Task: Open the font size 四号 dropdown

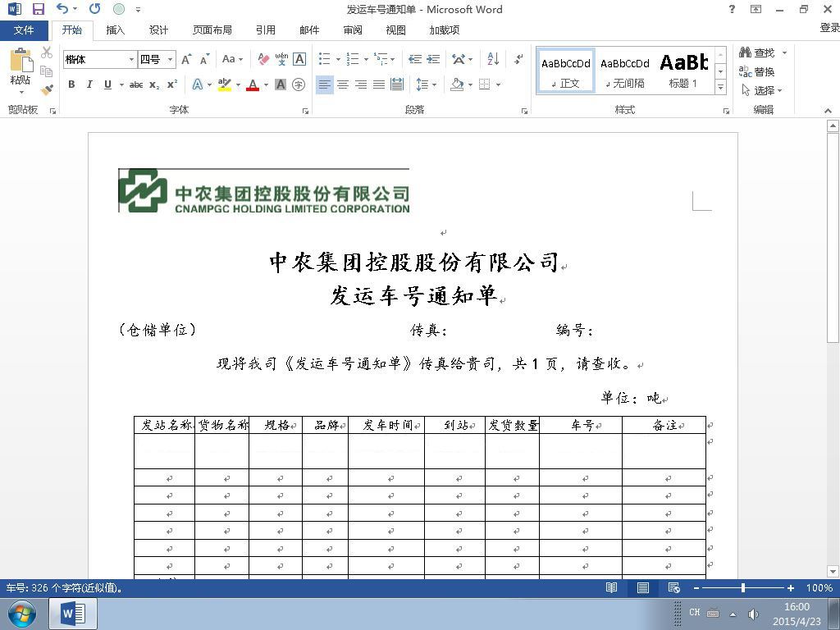Action: pyautogui.click(x=170, y=59)
